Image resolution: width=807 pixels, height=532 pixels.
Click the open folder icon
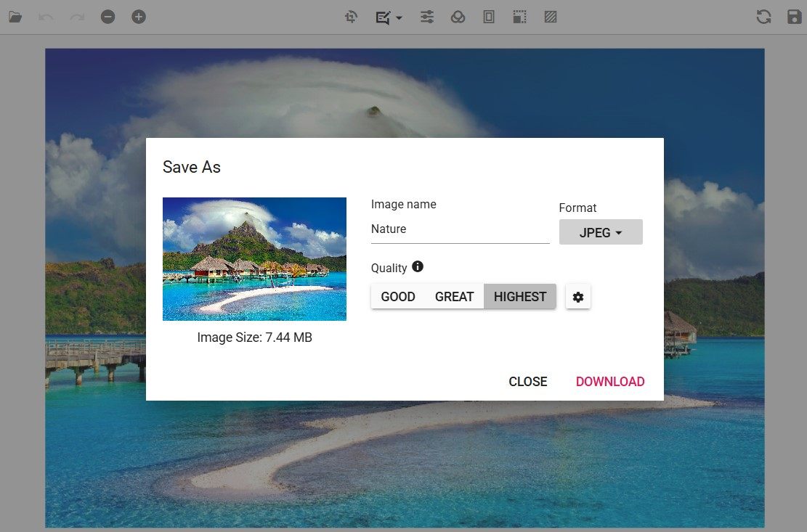click(x=15, y=17)
